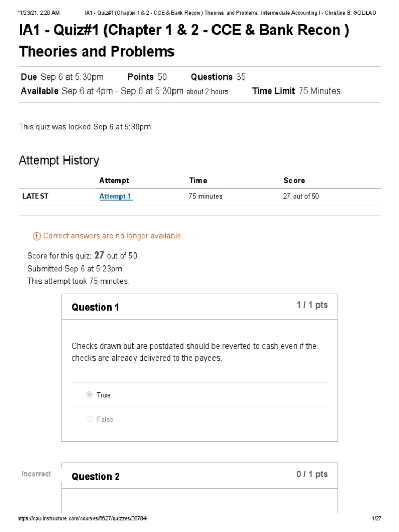Image resolution: width=399 pixels, height=532 pixels.
Task: Click the quiz title heading
Action: [x=184, y=41]
